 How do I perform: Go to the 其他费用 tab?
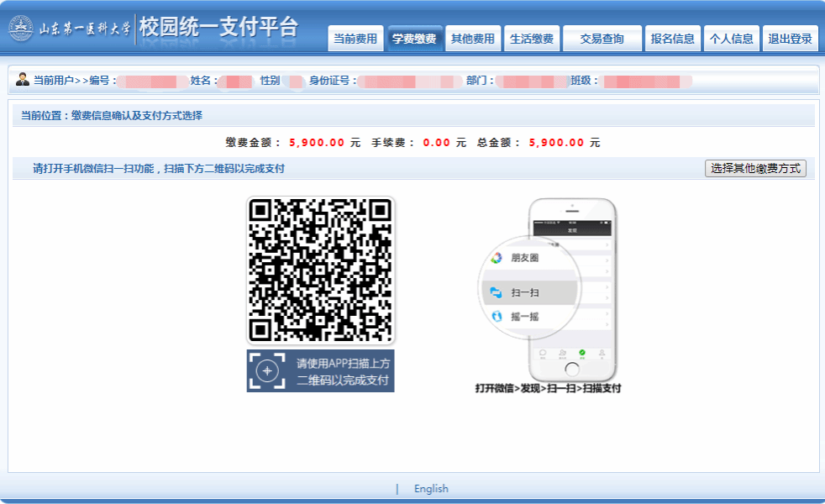click(x=473, y=39)
